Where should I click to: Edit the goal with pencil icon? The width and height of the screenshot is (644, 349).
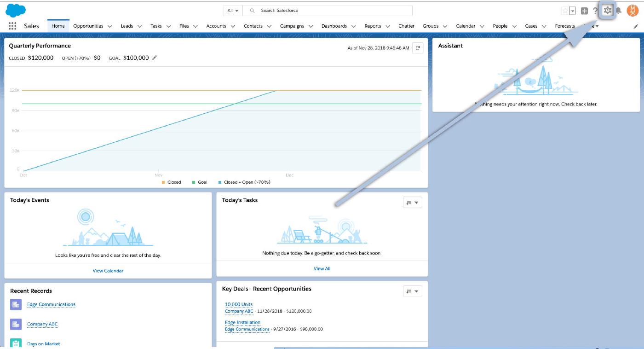(x=155, y=58)
